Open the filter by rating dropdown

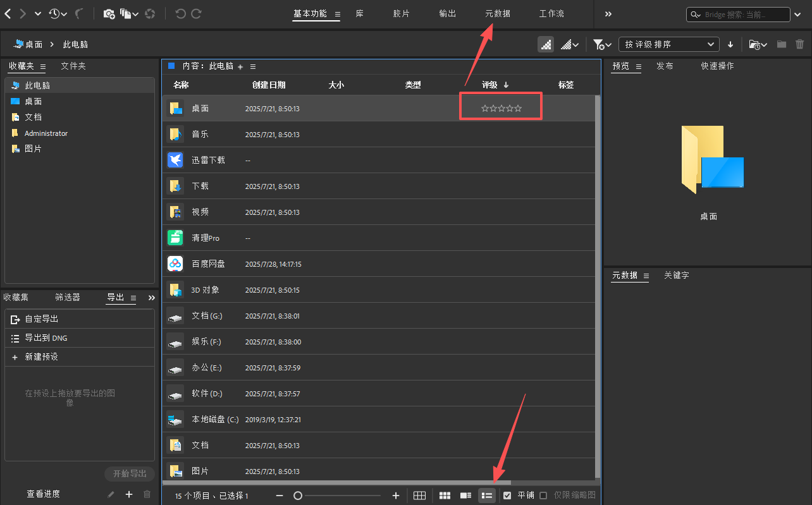(x=602, y=44)
